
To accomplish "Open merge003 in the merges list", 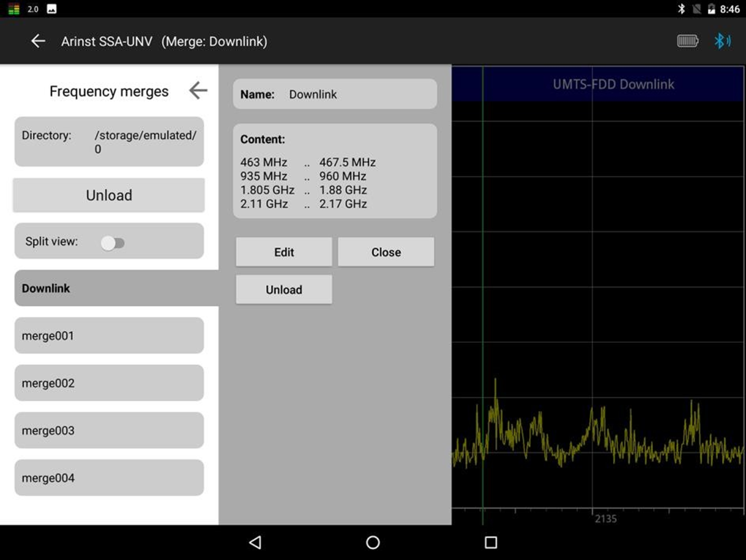I will click(x=109, y=431).
